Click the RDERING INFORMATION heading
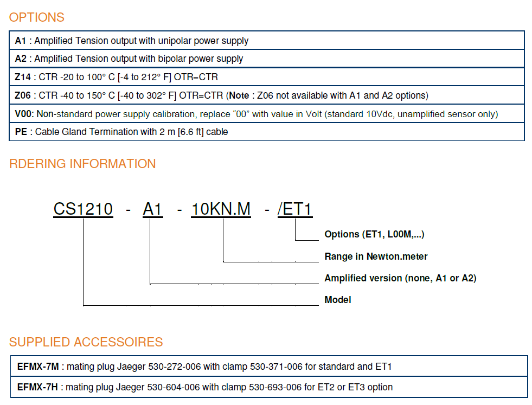532x405 pixels. (82, 164)
